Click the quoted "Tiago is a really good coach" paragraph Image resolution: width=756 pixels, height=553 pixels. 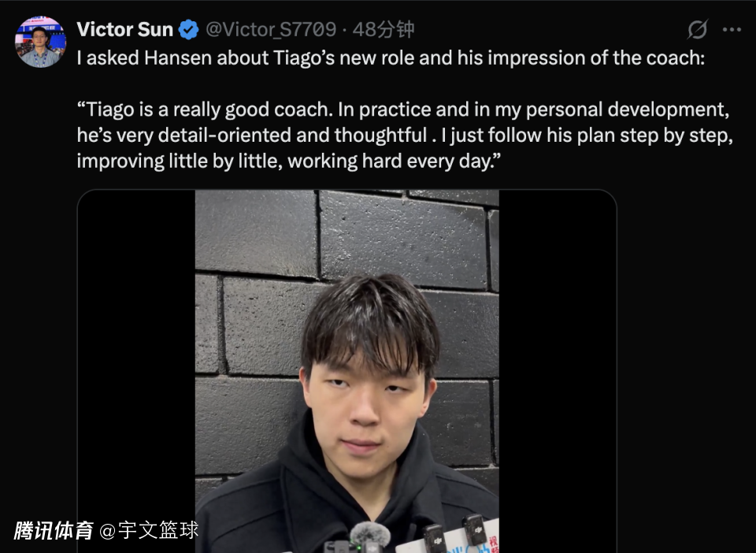405,135
